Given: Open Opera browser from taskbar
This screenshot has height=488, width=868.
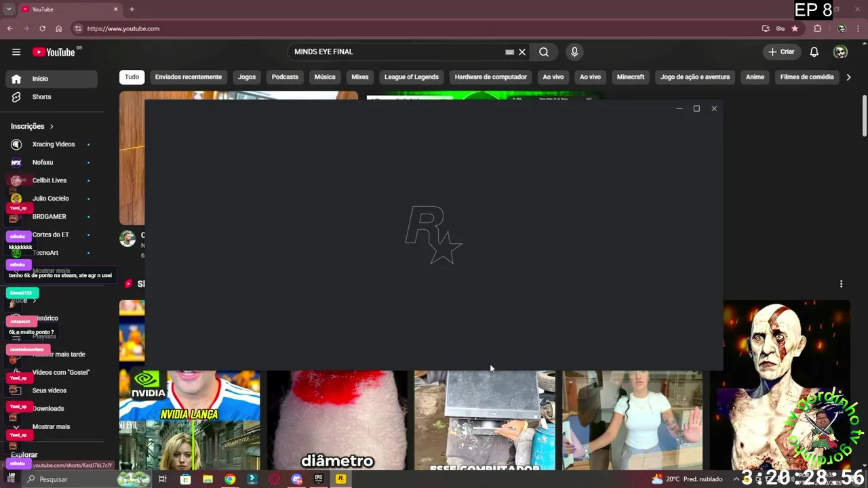Looking at the screenshot, I should coord(274,479).
